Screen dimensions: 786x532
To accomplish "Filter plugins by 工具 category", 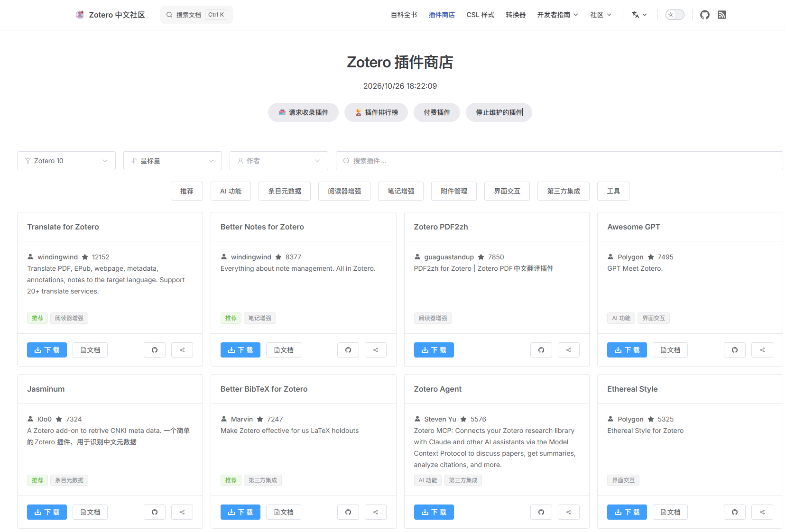I will coord(613,191).
